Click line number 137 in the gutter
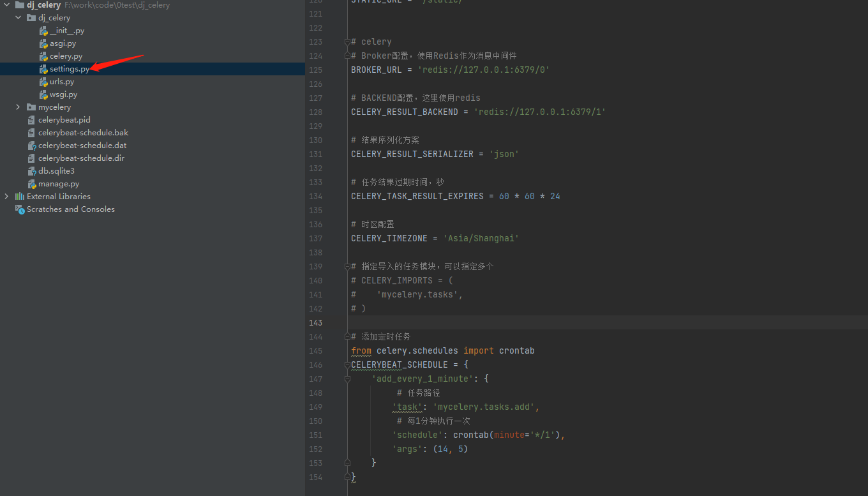 (317, 239)
